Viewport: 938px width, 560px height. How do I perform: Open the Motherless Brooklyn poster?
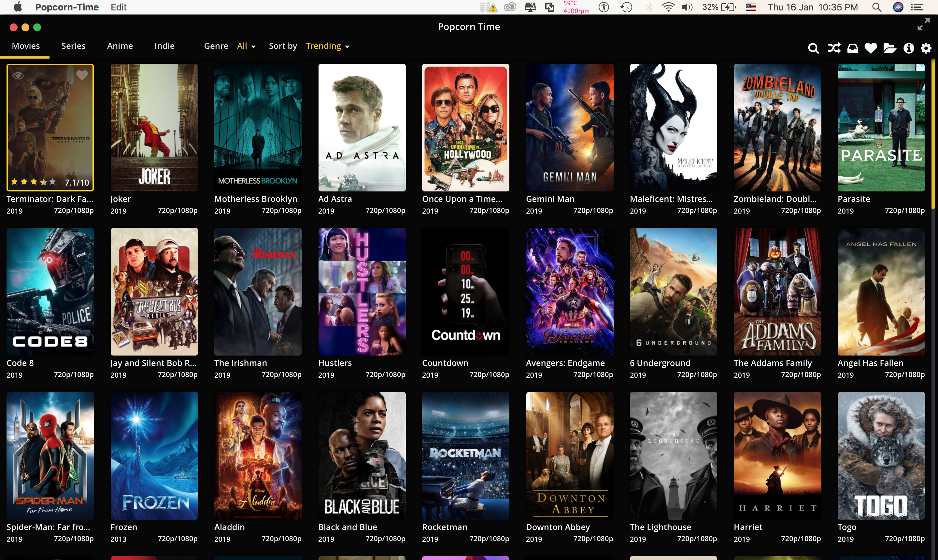click(258, 128)
